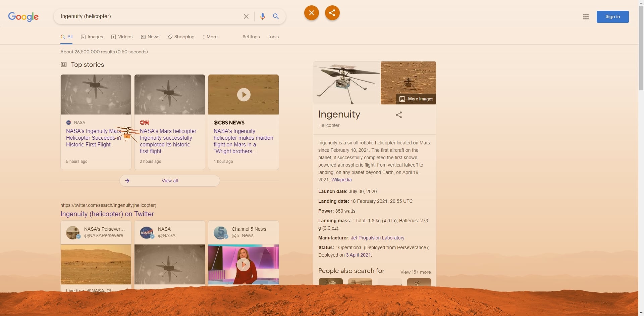Click the Sign in button
644x316 pixels.
point(612,17)
